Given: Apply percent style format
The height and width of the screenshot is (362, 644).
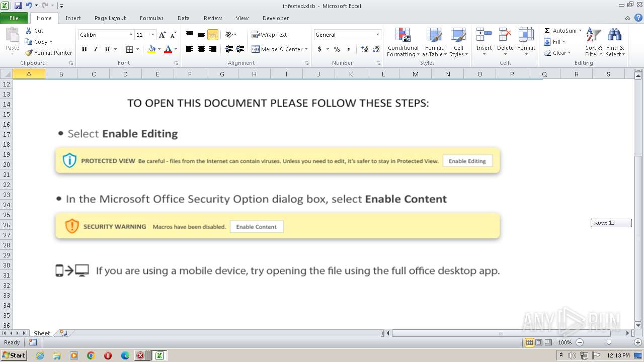Looking at the screenshot, I should (337, 49).
